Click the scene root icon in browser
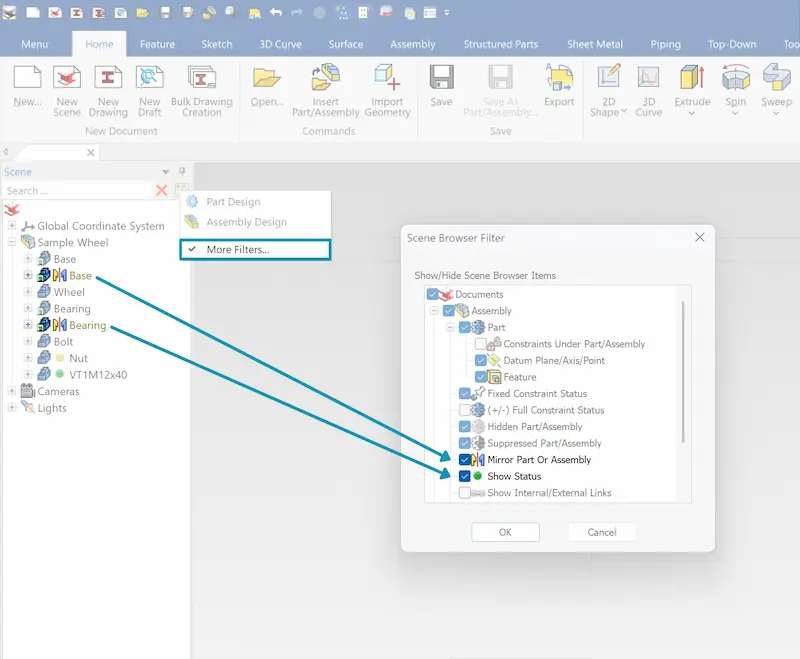The width and height of the screenshot is (800, 659). (12, 209)
